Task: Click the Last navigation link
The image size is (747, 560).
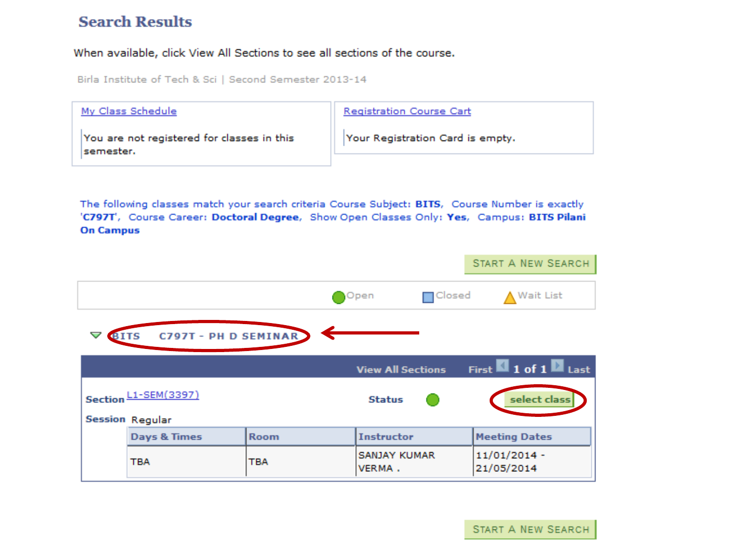Action: tap(579, 370)
